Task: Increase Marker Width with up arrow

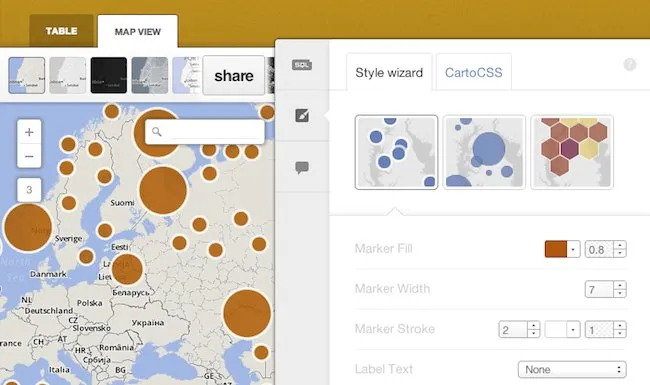Action: click(x=620, y=285)
